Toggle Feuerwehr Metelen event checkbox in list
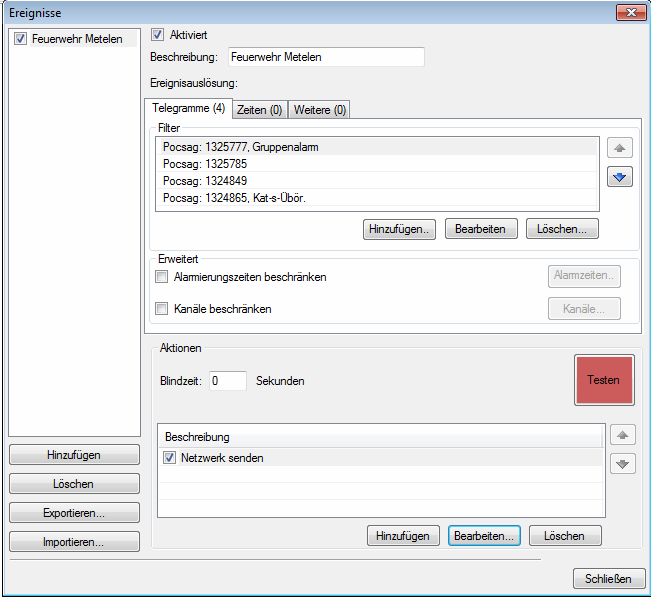Viewport: 651px width, 601px height. click(20, 39)
